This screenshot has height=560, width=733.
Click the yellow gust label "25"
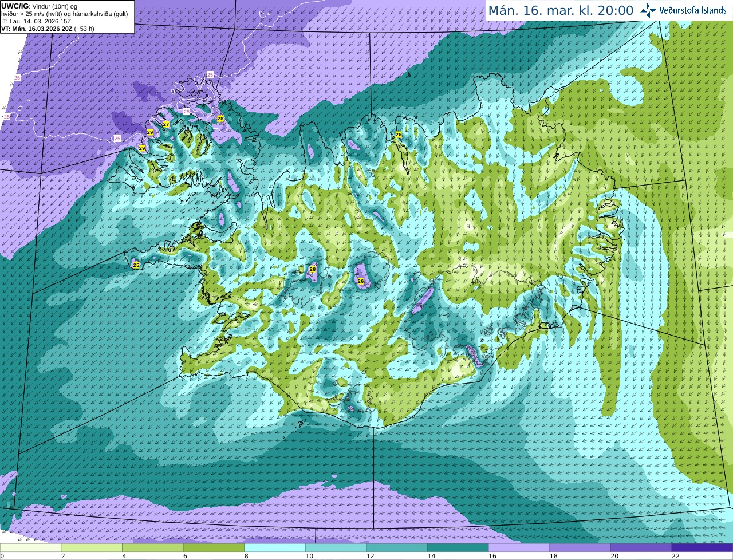tap(136, 265)
